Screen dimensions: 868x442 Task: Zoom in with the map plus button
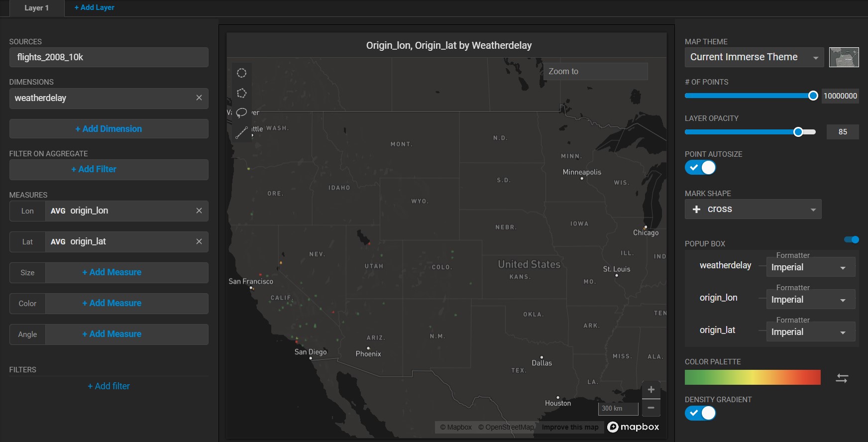pyautogui.click(x=651, y=390)
